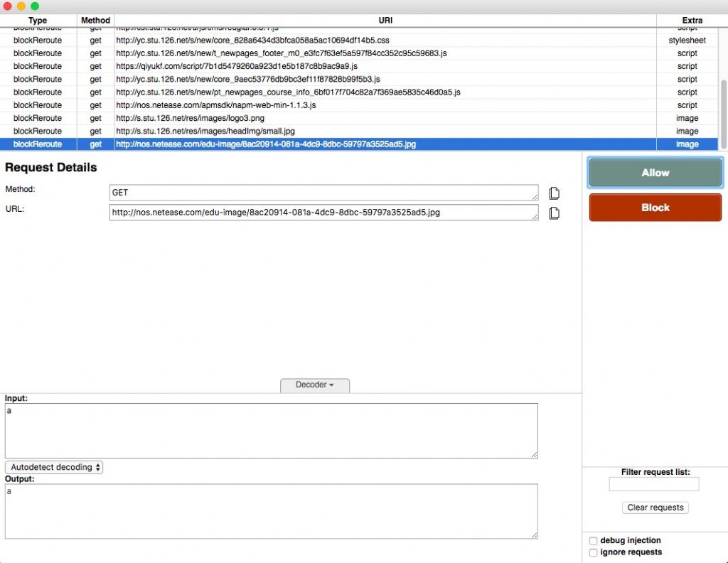Copy the Method value using copy icon
The width and height of the screenshot is (728, 563).
[555, 193]
